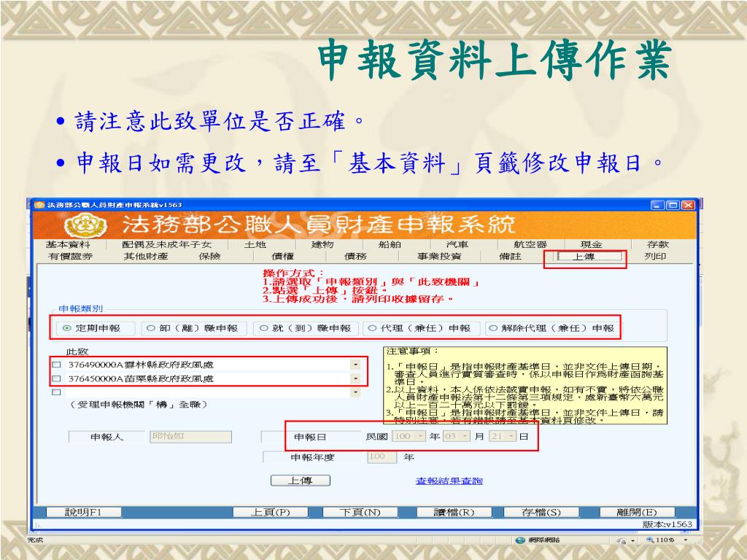
Task: Open the 債務 tab
Action: tap(355, 256)
